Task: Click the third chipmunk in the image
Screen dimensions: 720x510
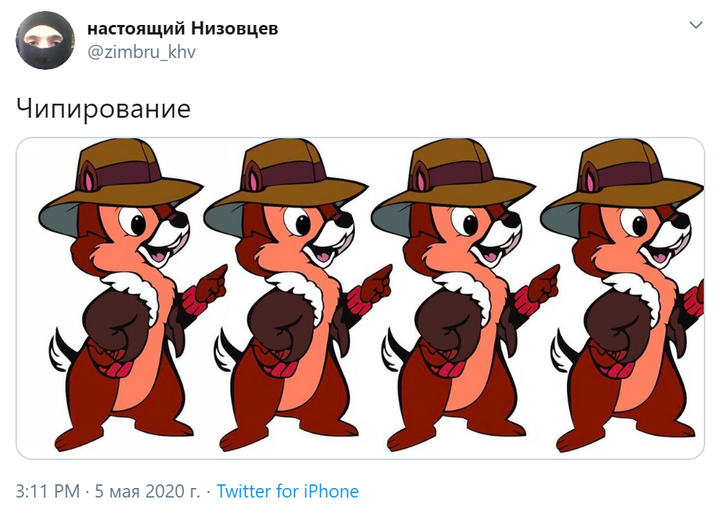Action: (x=466, y=296)
